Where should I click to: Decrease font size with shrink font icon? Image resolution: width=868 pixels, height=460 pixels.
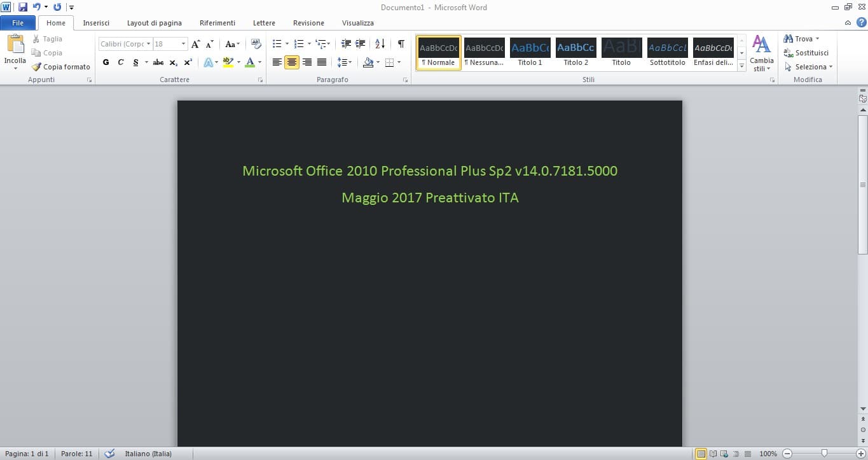coord(209,44)
